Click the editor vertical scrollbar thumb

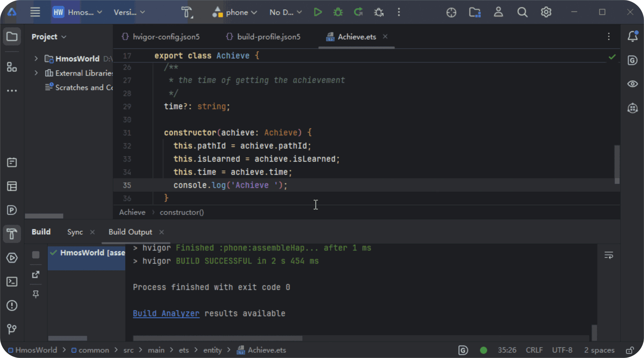tap(617, 164)
